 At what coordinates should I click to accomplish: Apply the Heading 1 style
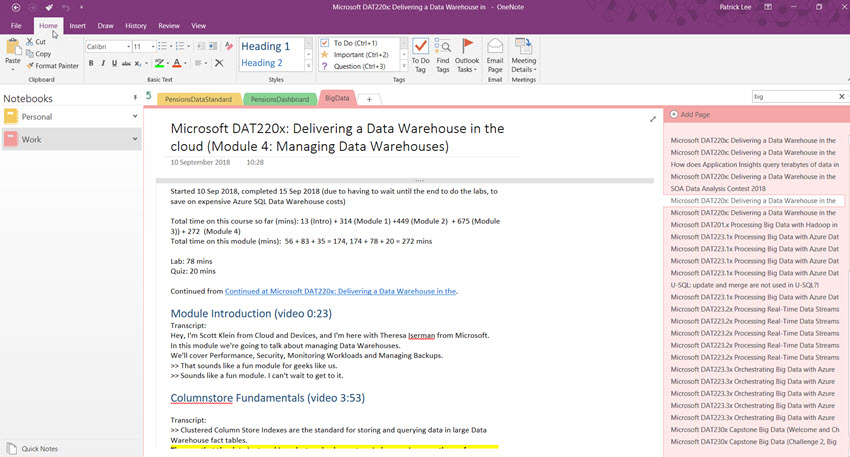(x=265, y=46)
